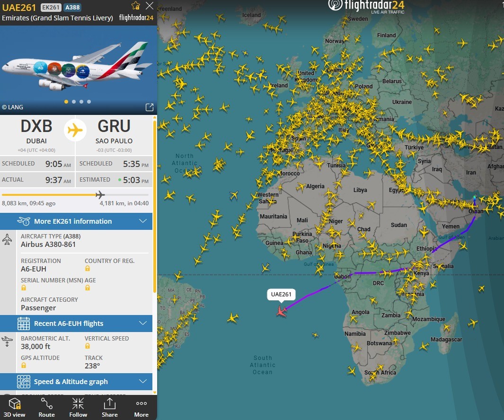Screen dimensions: 504x420
Task: Expand Speed & Altitude graph section
Action: coord(76,381)
